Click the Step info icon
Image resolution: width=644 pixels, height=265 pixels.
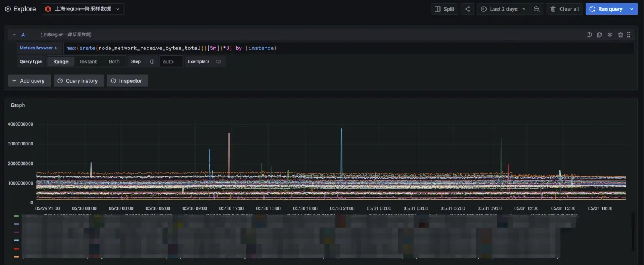coord(152,61)
